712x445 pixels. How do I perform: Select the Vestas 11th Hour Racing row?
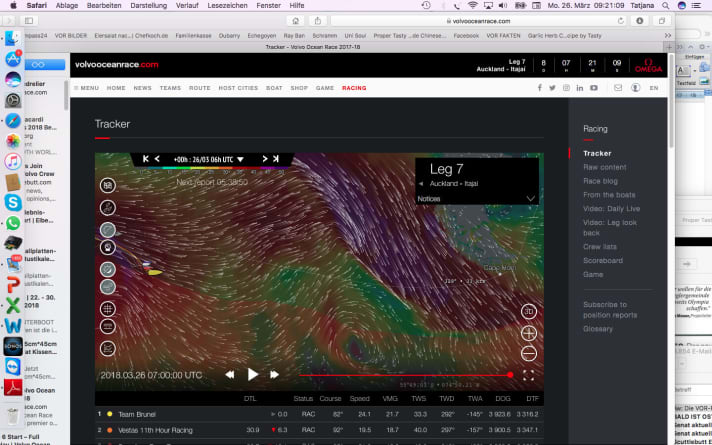click(319, 430)
